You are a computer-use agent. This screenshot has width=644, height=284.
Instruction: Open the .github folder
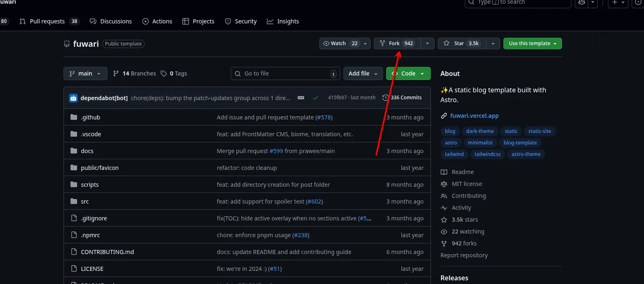[91, 117]
